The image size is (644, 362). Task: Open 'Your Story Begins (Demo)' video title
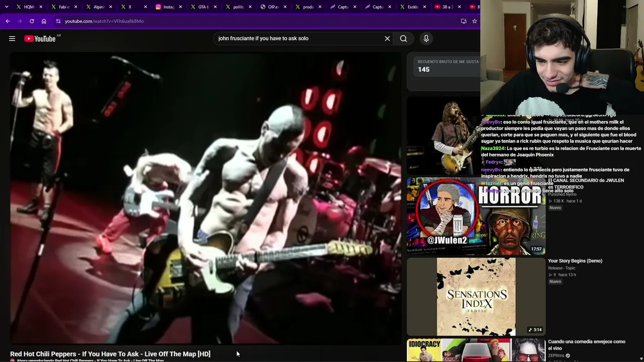point(575,261)
